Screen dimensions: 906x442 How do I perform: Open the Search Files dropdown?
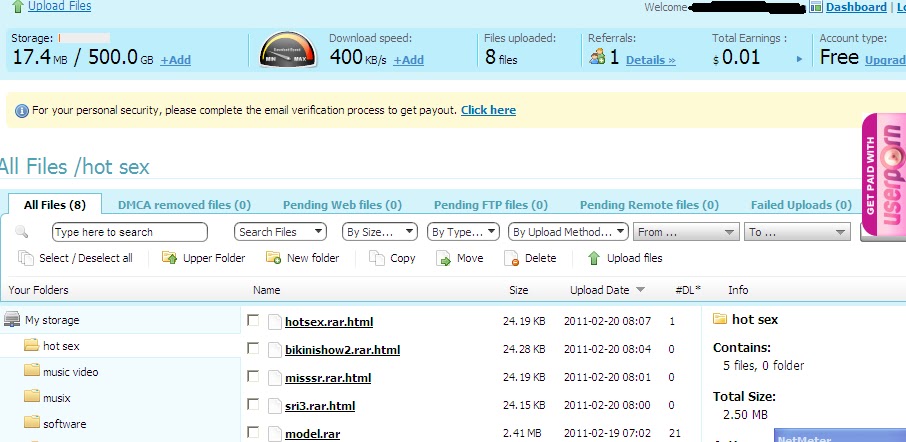[280, 232]
